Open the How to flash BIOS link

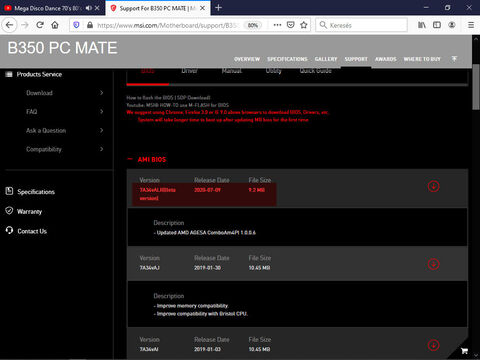tap(168, 98)
